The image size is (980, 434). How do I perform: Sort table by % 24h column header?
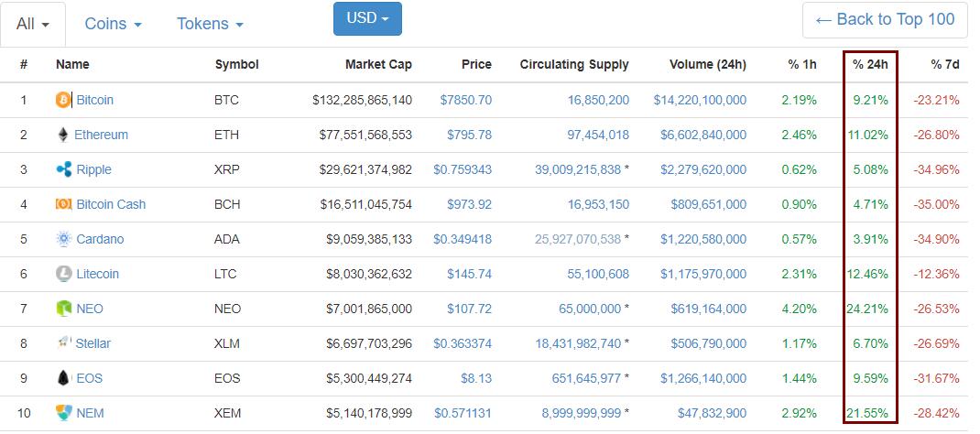tap(869, 64)
